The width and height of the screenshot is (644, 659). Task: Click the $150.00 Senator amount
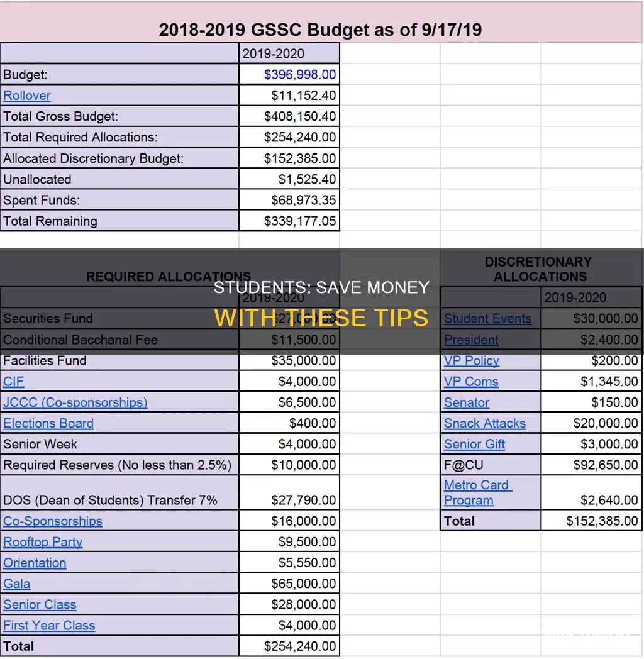coord(591,402)
